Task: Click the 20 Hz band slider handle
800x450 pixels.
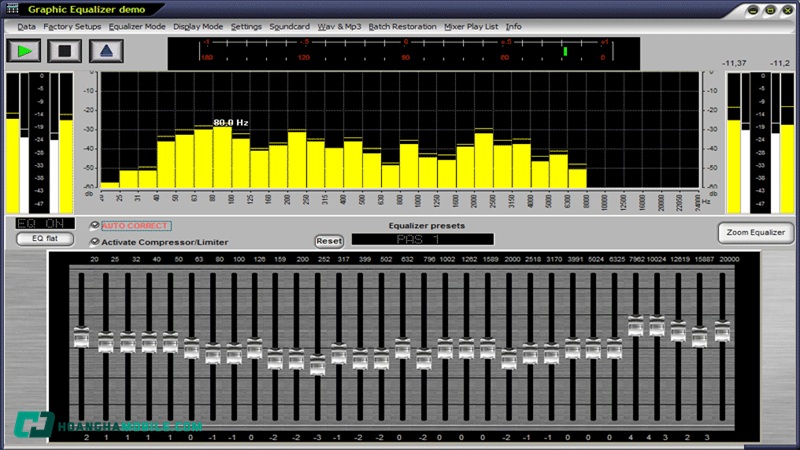Action: 81,337
